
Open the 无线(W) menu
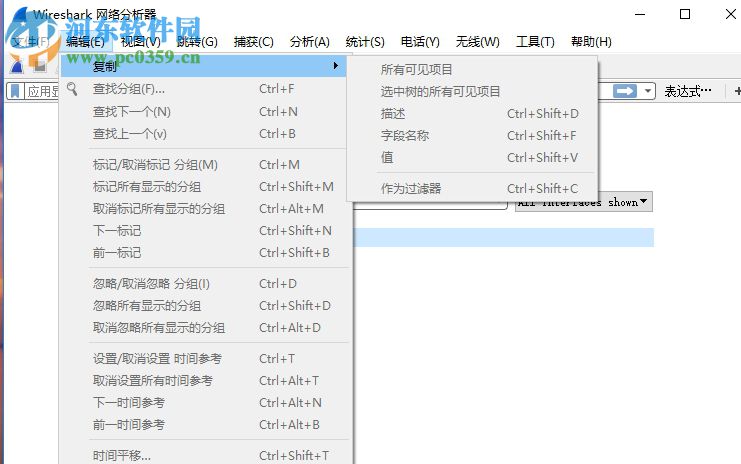coord(477,42)
